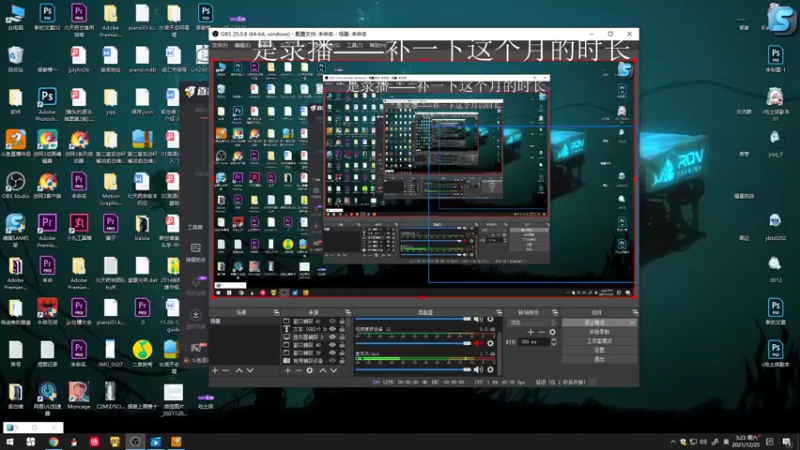Image resolution: width=800 pixels, height=450 pixels.
Task: Click the CPU and fps status text
Action: pyautogui.click(x=499, y=382)
